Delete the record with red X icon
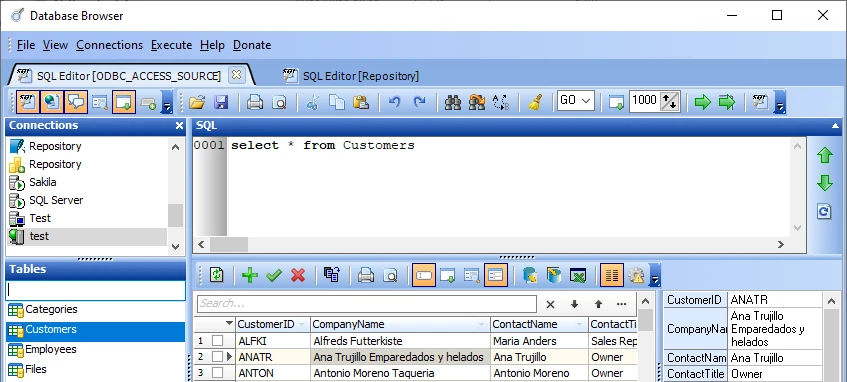The width and height of the screenshot is (847, 382). [x=298, y=276]
